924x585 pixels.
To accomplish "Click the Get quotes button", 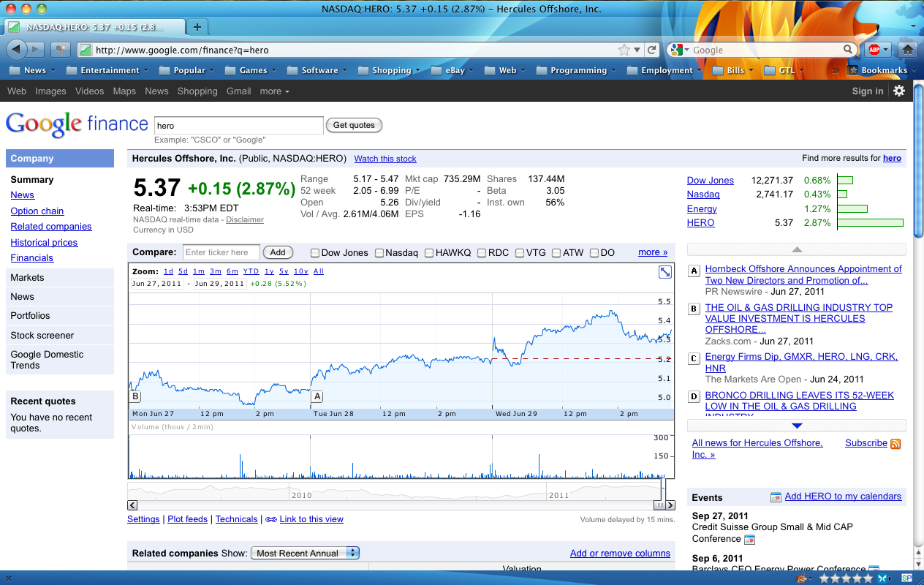I will point(354,125).
